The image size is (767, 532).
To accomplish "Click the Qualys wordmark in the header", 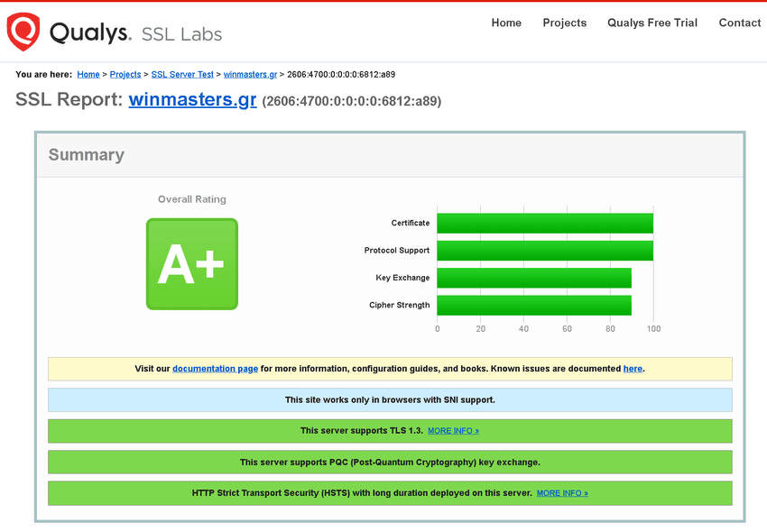I will (x=90, y=33).
